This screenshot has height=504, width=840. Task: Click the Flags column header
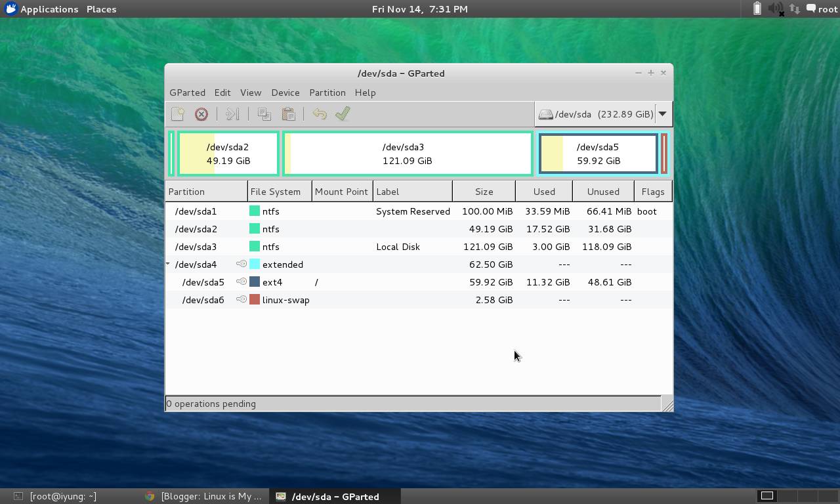click(x=653, y=192)
